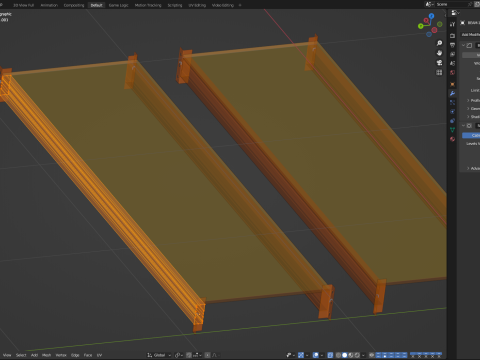Open the Global transform orientation dropdown

point(159,355)
